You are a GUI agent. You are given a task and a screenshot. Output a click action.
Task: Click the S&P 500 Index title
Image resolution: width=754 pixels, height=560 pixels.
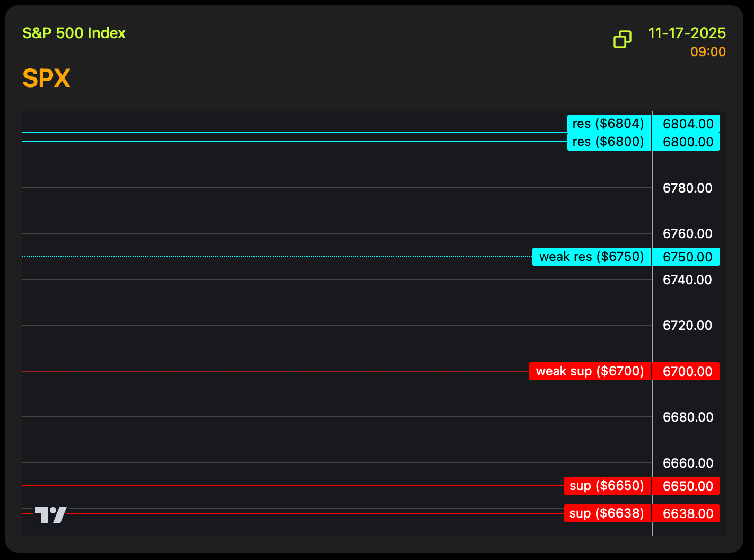(x=74, y=33)
